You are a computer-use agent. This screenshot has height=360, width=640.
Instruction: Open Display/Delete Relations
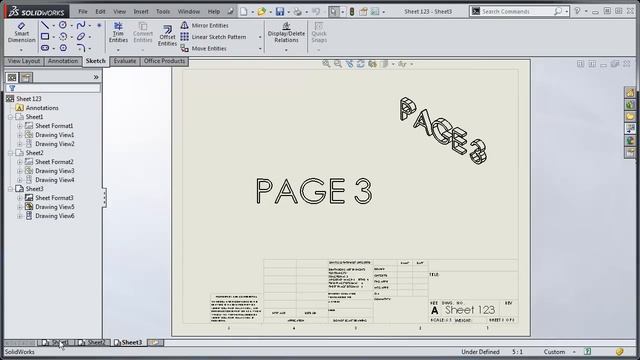286,33
